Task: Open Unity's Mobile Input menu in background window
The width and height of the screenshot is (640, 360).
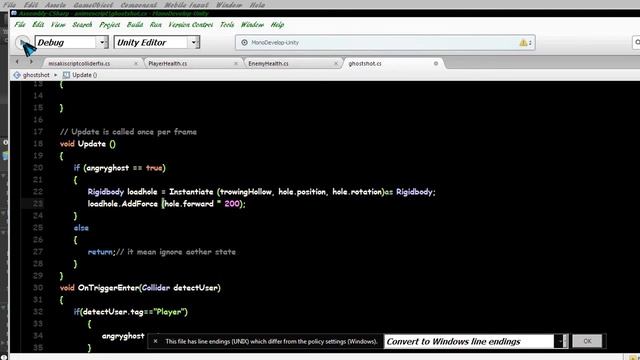Action: pos(186,5)
